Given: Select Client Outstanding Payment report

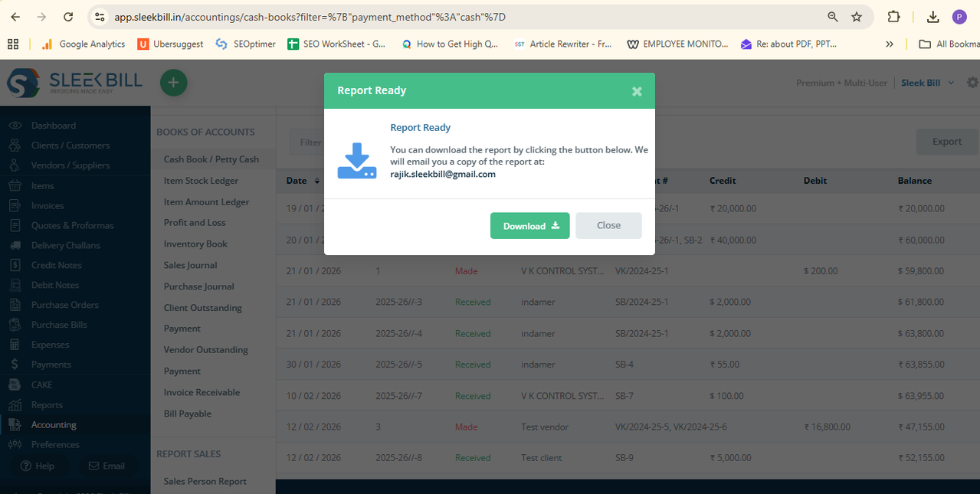Looking at the screenshot, I should pos(203,318).
